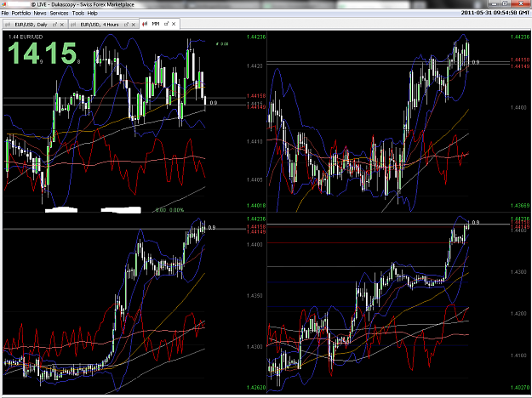Click the '0.00 0.00%' profit readout

(169, 210)
